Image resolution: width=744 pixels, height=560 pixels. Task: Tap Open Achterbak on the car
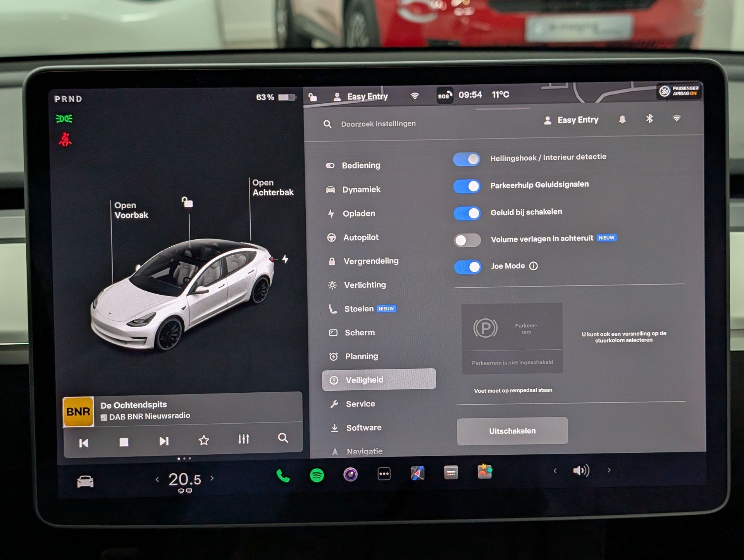coord(272,187)
